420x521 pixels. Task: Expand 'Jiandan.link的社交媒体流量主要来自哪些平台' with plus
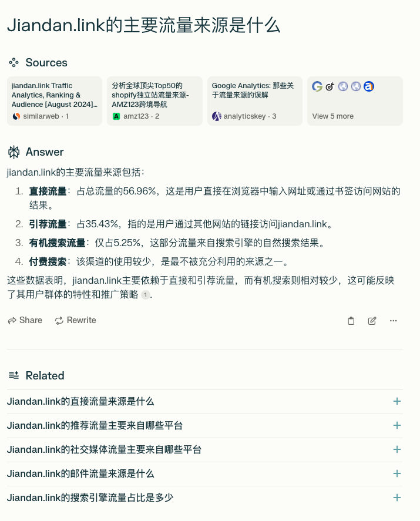pyautogui.click(x=397, y=449)
